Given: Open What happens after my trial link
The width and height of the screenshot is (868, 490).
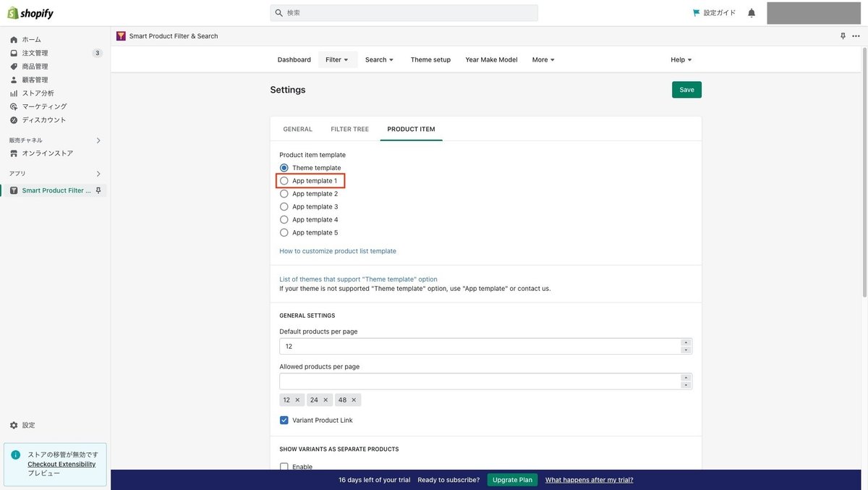Looking at the screenshot, I should [589, 480].
